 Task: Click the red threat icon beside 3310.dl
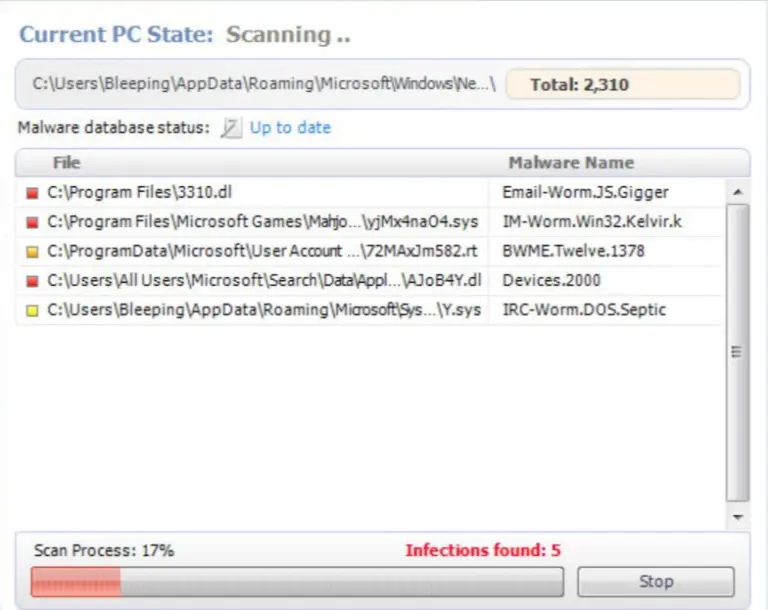[32, 193]
